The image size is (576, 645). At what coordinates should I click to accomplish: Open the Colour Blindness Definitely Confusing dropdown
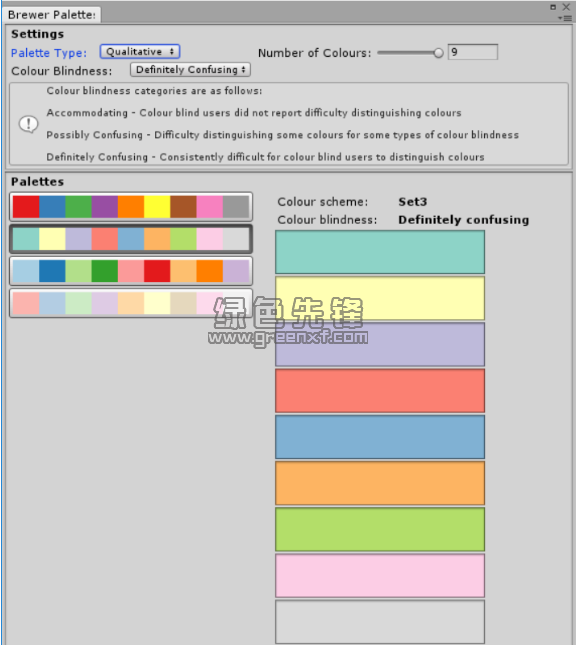[190, 70]
